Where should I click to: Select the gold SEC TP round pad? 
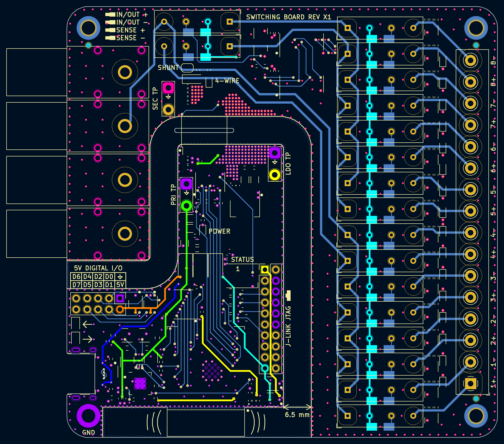tap(168, 110)
